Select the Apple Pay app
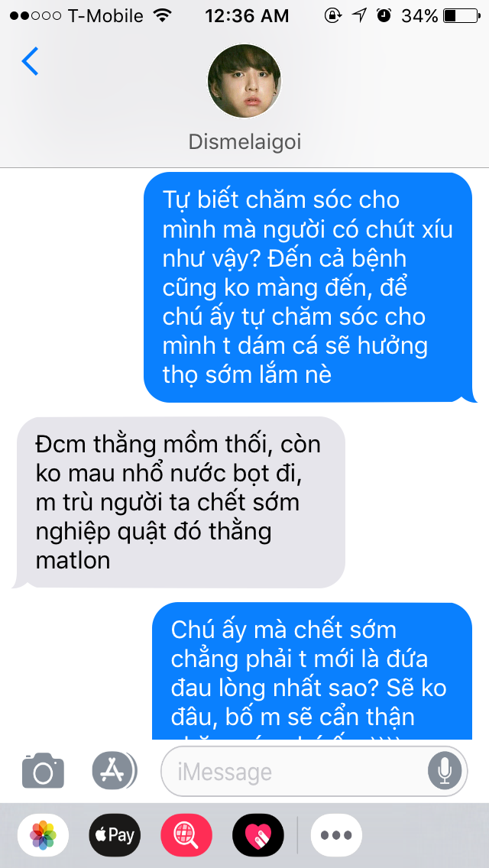This screenshot has height=868, width=489. coord(115,835)
